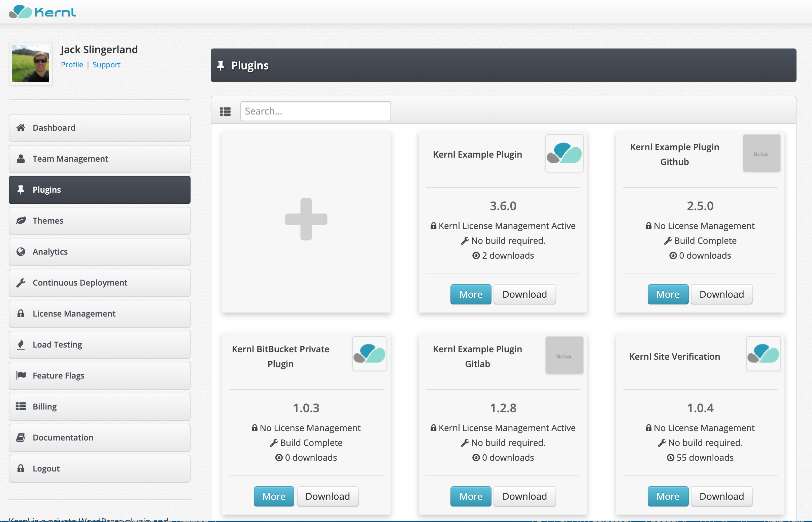This screenshot has height=522, width=812.
Task: Click More on Kernl Example Plugin
Action: tap(471, 294)
